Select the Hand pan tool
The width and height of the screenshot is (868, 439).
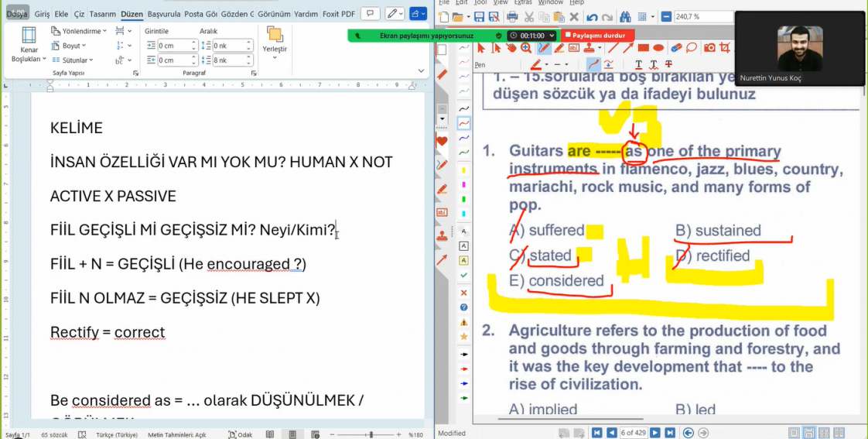pos(511,48)
